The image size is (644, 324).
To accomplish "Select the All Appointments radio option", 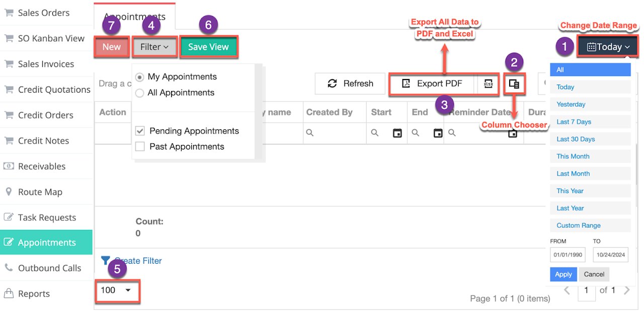I will [139, 93].
